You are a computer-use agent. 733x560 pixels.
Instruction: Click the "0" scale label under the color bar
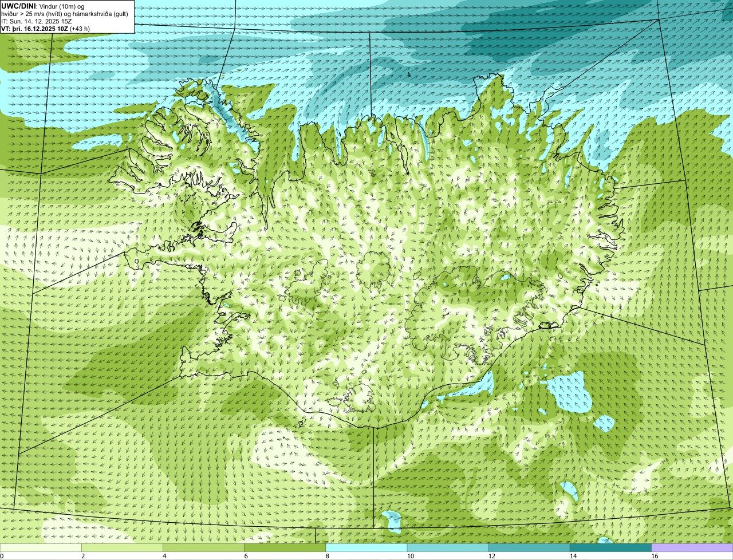tap(2, 556)
